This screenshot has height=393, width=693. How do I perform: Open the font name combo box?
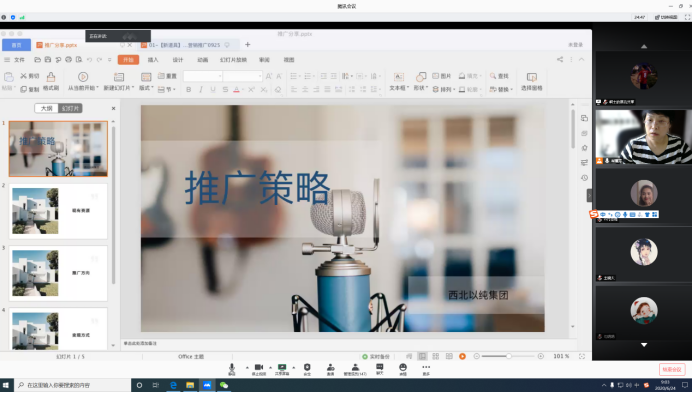(203, 76)
